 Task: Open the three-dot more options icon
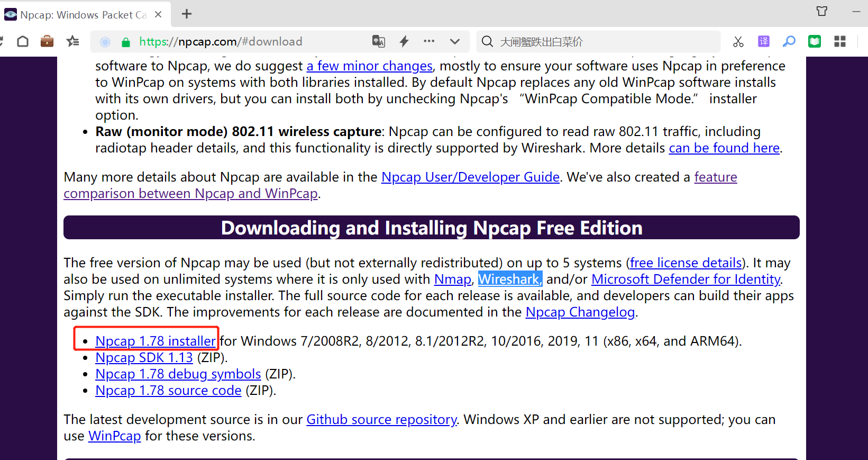click(429, 41)
